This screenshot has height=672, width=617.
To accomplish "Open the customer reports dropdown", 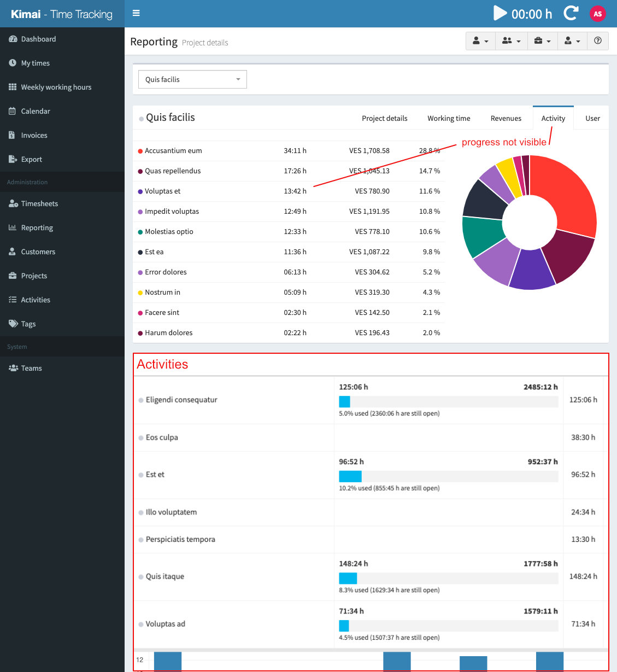I will tap(572, 41).
